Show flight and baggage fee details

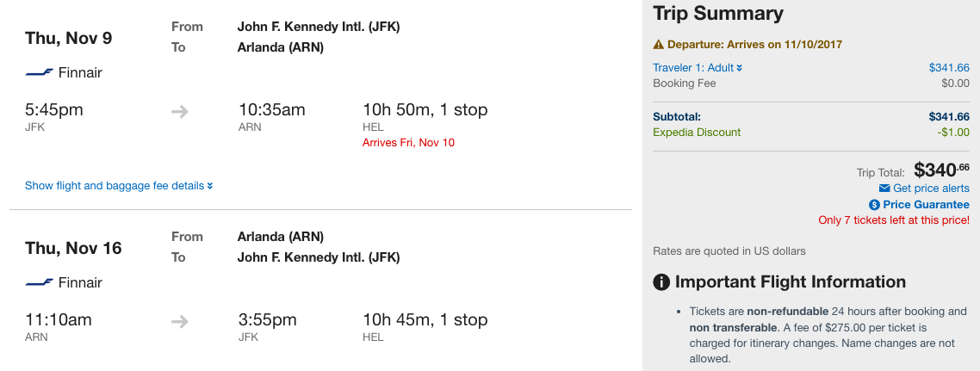click(119, 186)
